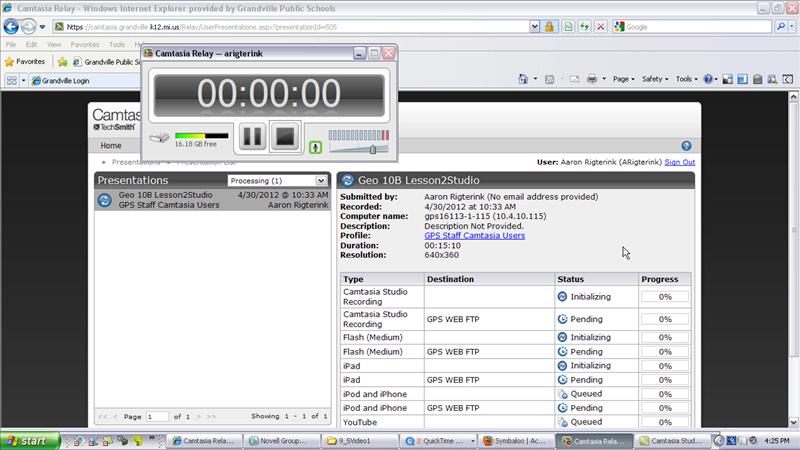Open the Home tab of Camtasia Relay
This screenshot has height=450, width=800.
tap(111, 145)
